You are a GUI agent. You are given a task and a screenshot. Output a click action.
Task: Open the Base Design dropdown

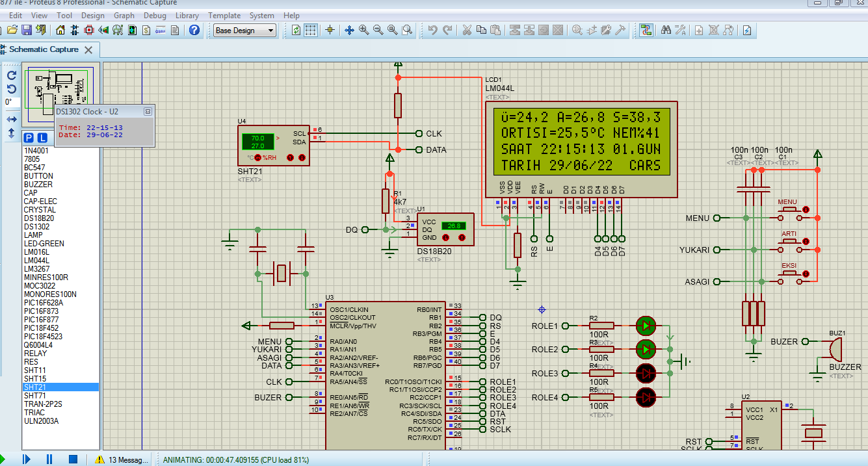pyautogui.click(x=244, y=31)
